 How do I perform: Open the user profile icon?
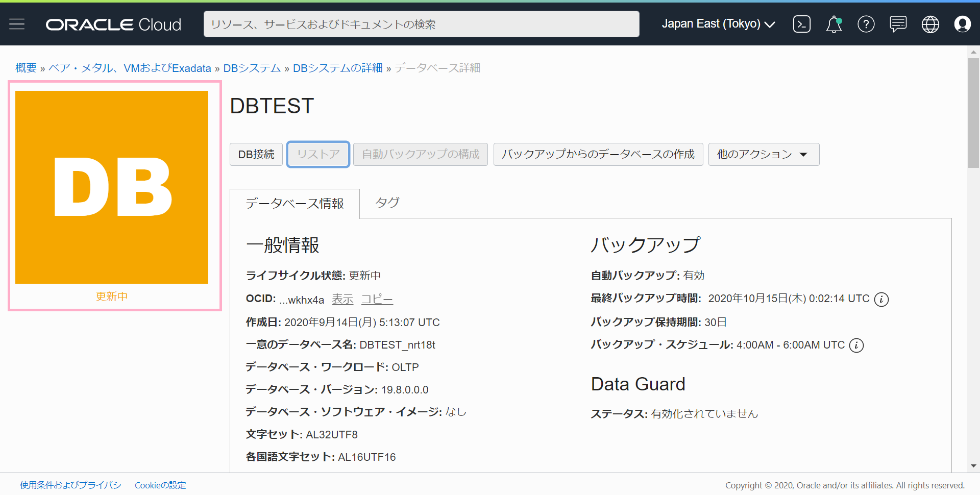point(963,24)
